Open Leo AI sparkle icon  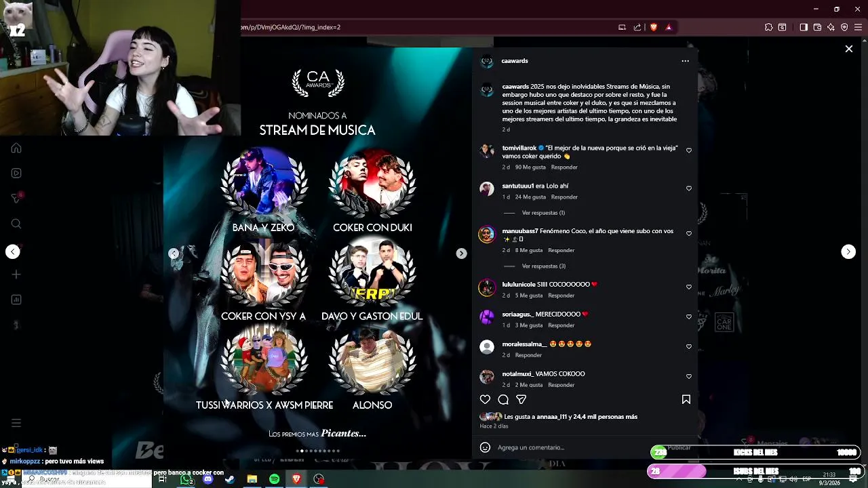pos(831,27)
